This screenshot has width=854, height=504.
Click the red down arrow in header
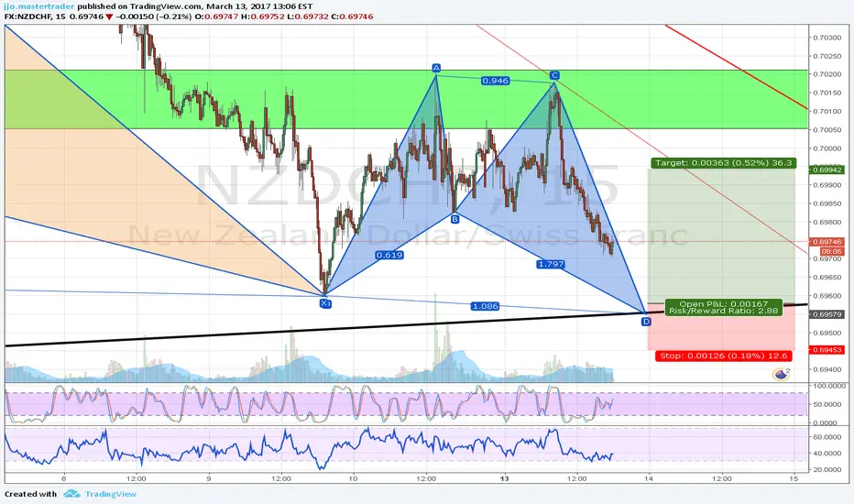[109, 16]
